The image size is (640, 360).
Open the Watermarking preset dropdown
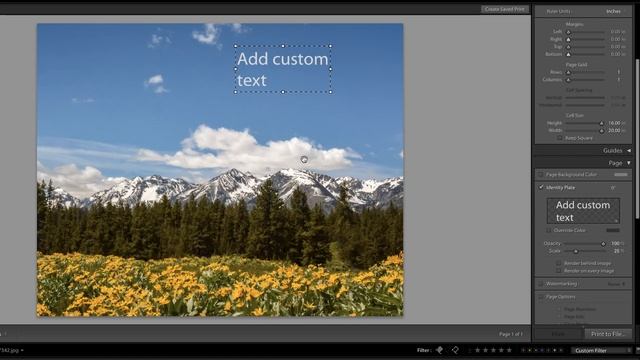click(x=617, y=284)
